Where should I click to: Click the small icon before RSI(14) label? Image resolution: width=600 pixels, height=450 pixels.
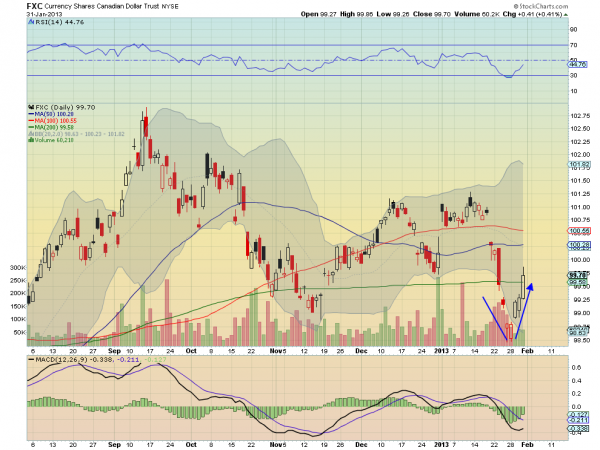(31, 22)
